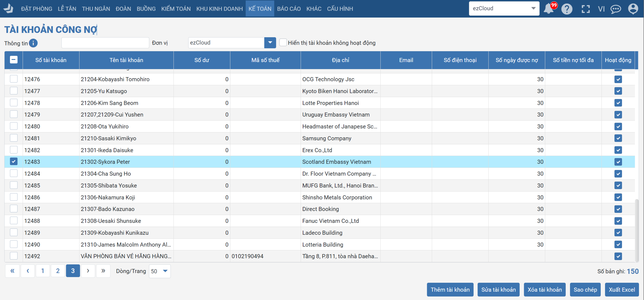
Task: Open the BUỒNG menu
Action: [x=146, y=9]
